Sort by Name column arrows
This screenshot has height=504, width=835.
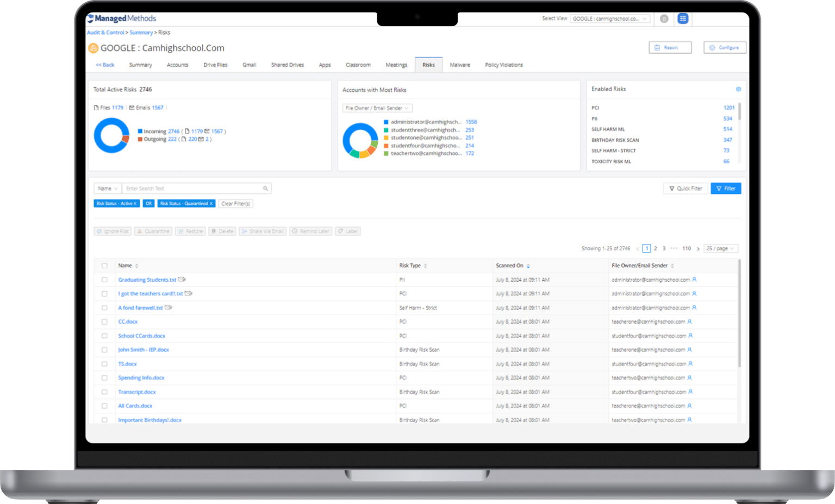pos(136,266)
